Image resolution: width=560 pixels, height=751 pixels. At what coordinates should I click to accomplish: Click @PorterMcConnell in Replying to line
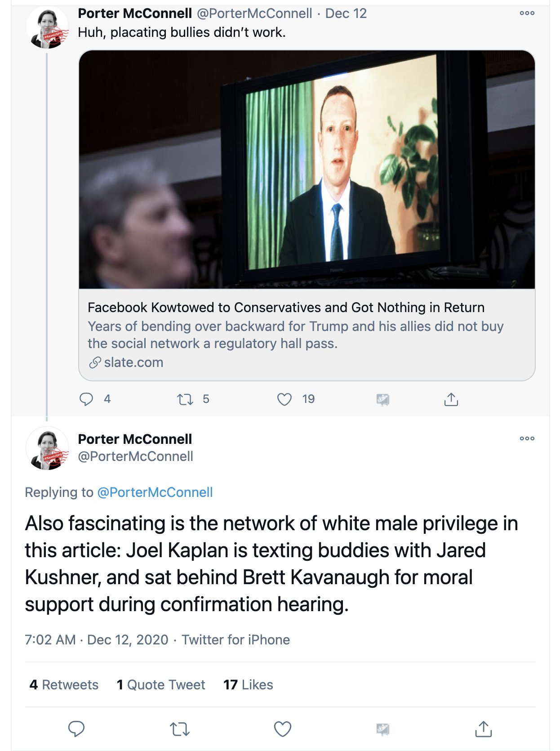155,492
